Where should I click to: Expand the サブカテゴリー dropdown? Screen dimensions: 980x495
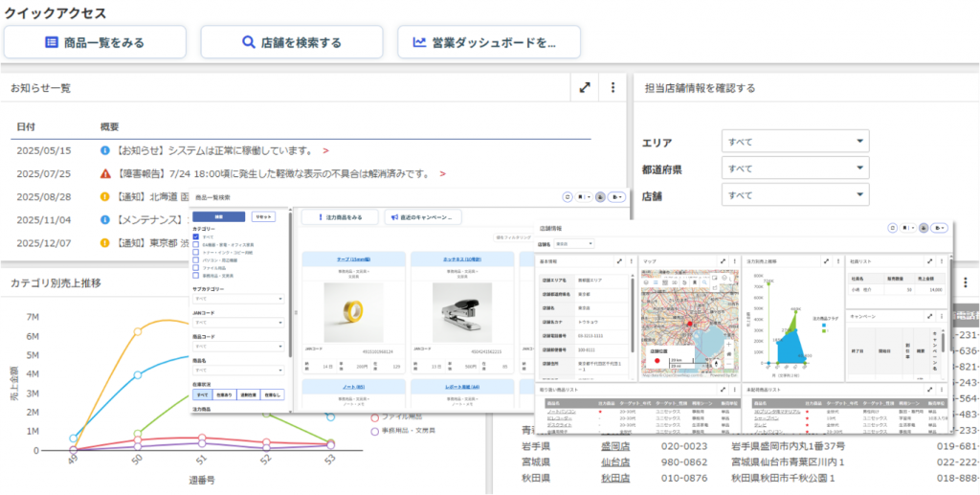pyautogui.click(x=238, y=299)
